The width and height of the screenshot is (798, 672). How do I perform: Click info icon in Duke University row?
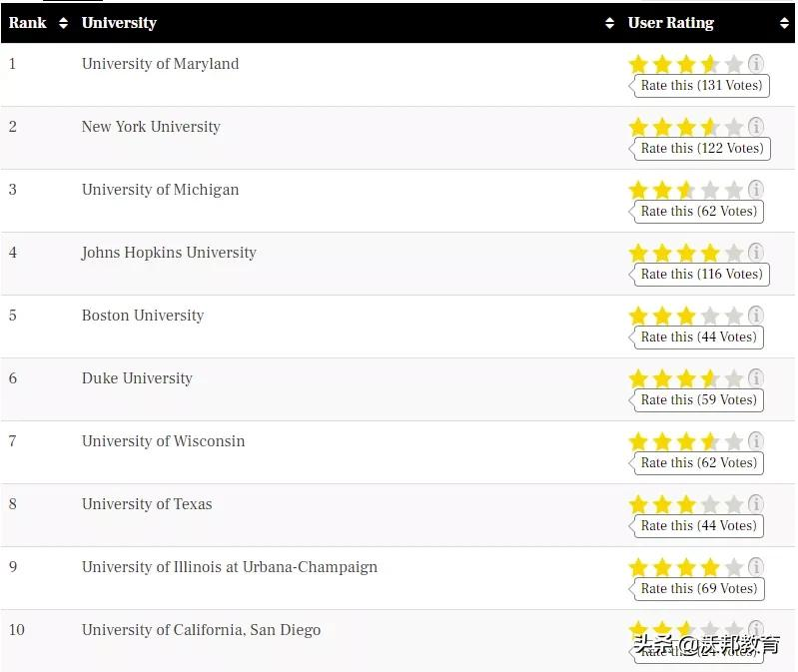tap(756, 378)
